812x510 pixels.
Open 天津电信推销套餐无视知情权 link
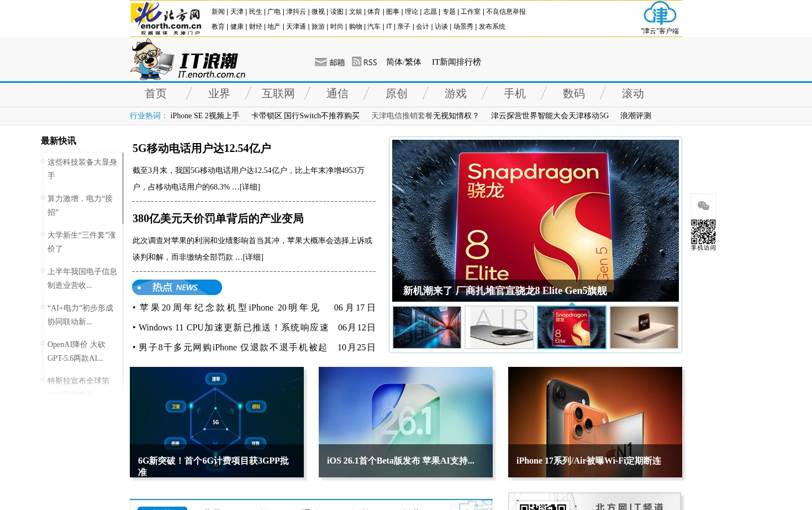click(x=425, y=115)
